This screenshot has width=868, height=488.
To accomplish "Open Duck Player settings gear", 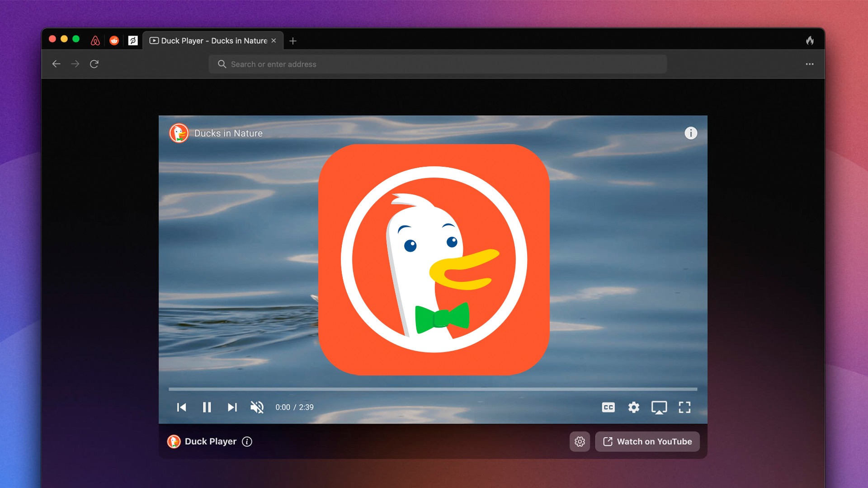I will pos(580,441).
